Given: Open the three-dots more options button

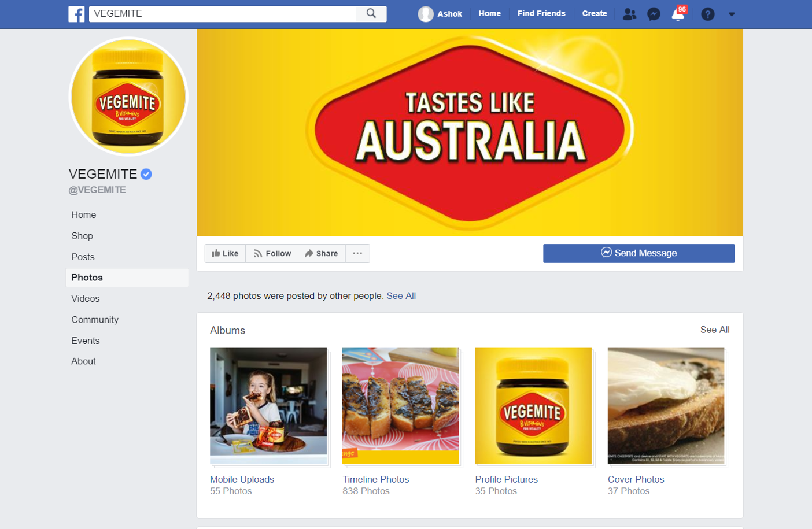Looking at the screenshot, I should (357, 253).
